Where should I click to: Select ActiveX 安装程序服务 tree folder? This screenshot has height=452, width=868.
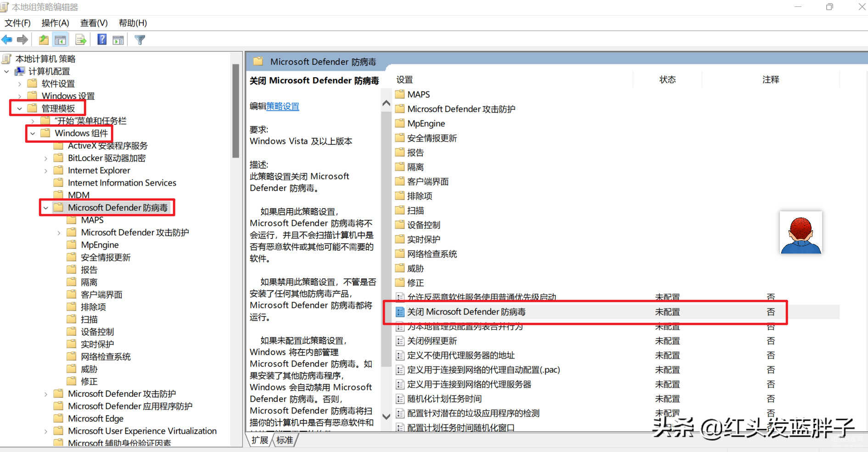tap(108, 146)
